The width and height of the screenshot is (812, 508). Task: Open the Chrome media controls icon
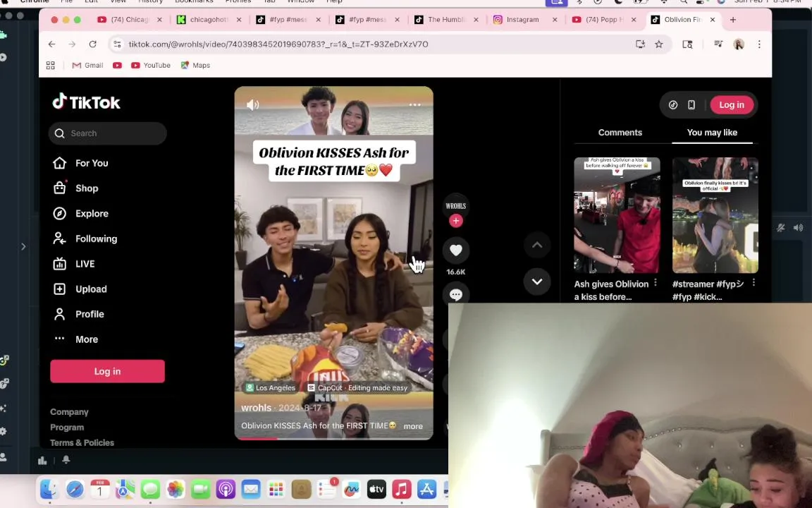pyautogui.click(x=718, y=44)
